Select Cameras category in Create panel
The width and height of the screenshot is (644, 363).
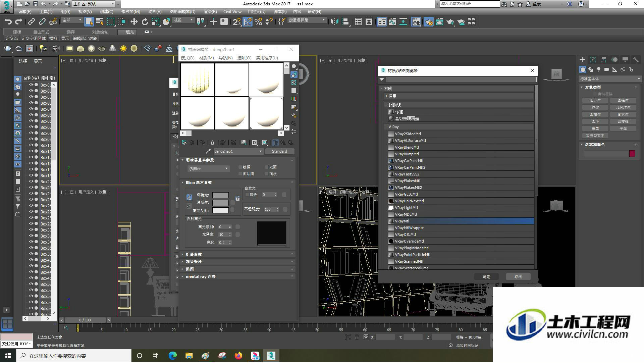607,69
